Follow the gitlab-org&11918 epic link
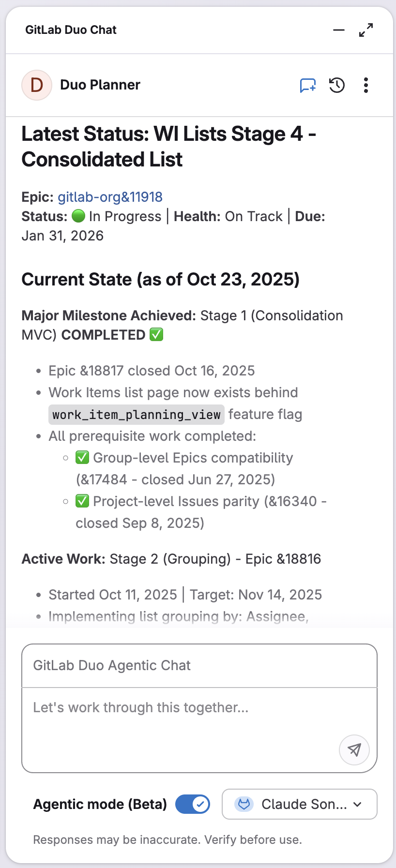This screenshot has width=396, height=868. [110, 197]
